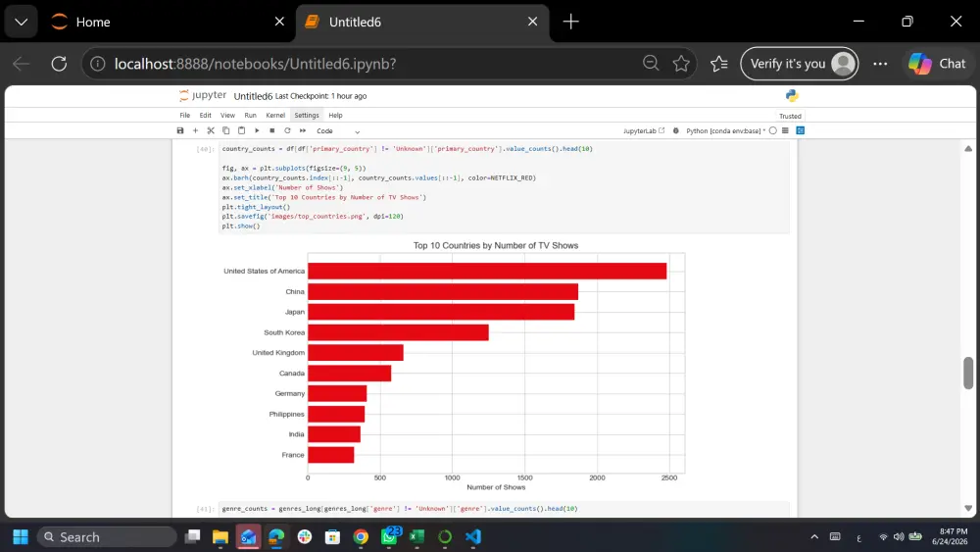Open the View menu

(227, 115)
